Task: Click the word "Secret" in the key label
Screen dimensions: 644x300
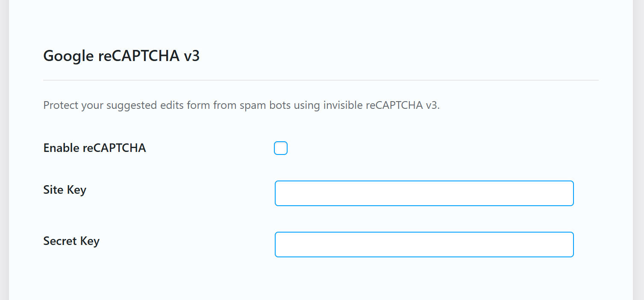Action: point(60,241)
